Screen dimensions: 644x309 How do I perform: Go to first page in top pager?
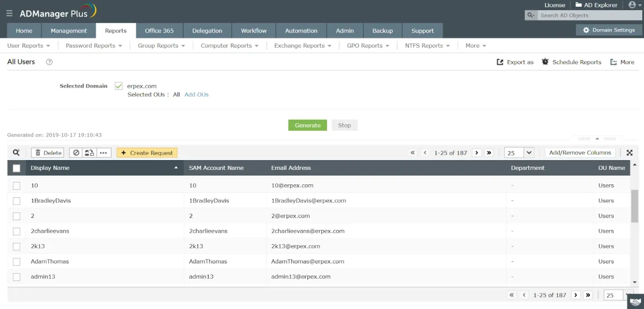click(x=413, y=153)
